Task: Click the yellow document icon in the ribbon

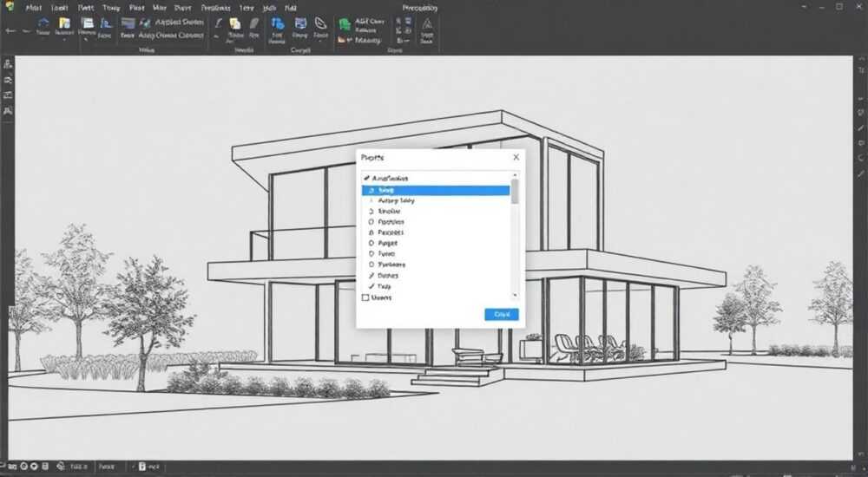Action: click(x=65, y=23)
